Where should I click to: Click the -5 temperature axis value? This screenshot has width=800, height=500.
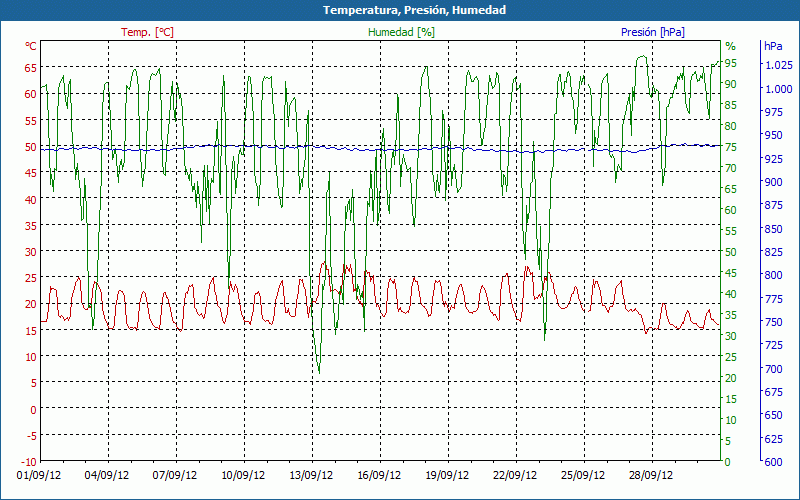[31, 436]
